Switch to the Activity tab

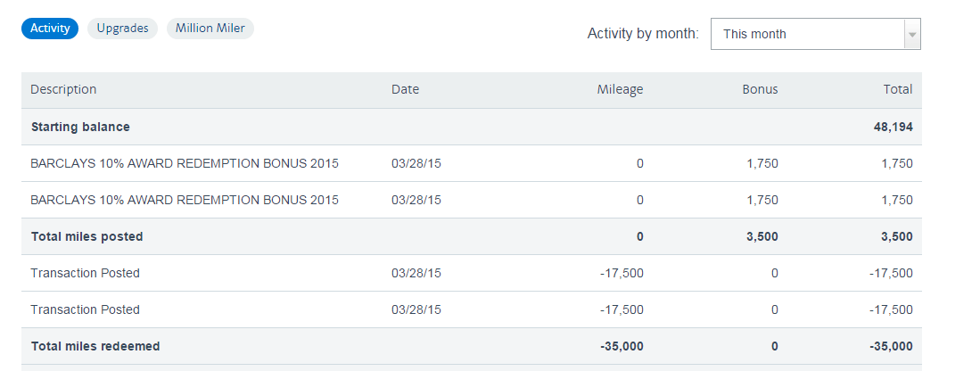click(x=50, y=29)
